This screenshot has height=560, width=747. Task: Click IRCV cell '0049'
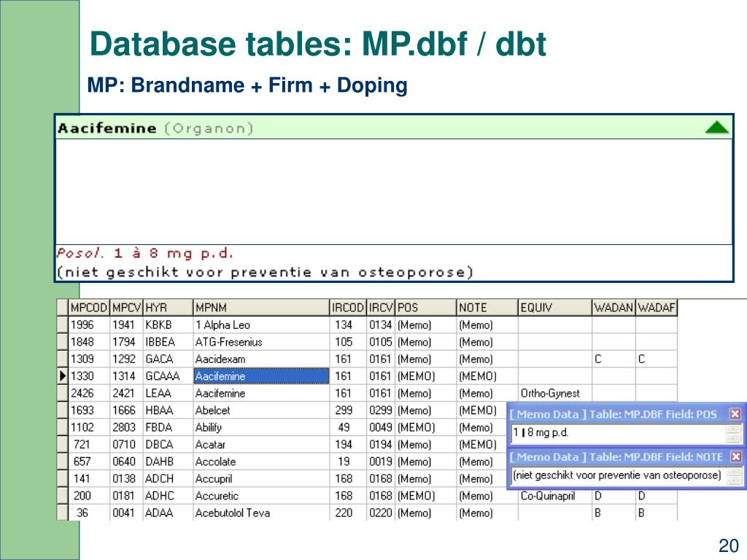pos(381,427)
